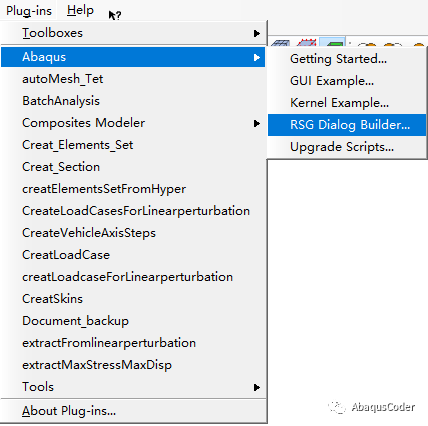
Task: Open the Help menu
Action: [80, 10]
